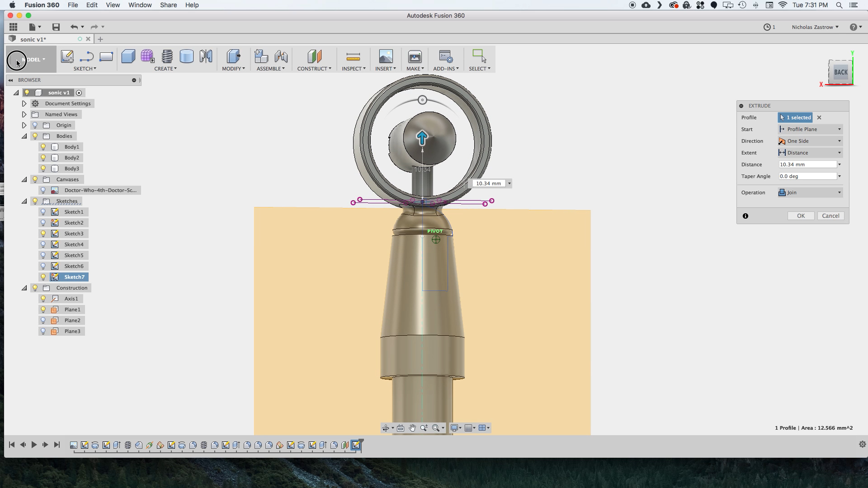
Task: Click the 1 selected profile button
Action: 795,117
